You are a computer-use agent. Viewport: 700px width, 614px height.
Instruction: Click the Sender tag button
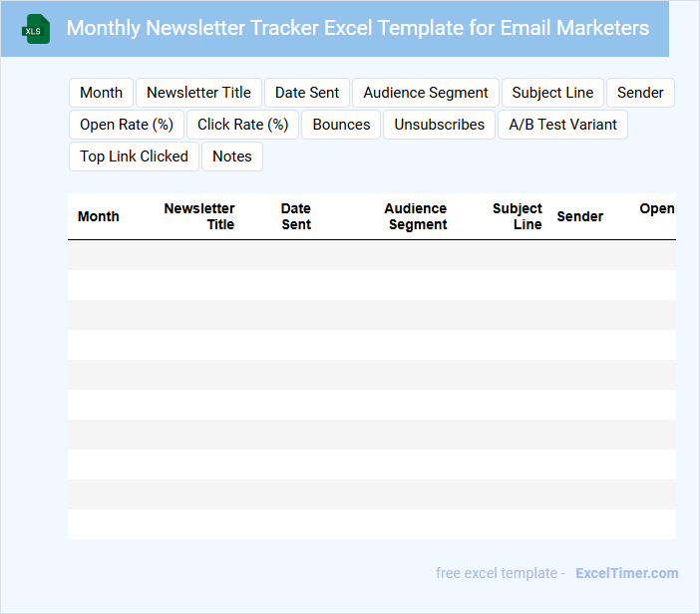pyautogui.click(x=640, y=93)
